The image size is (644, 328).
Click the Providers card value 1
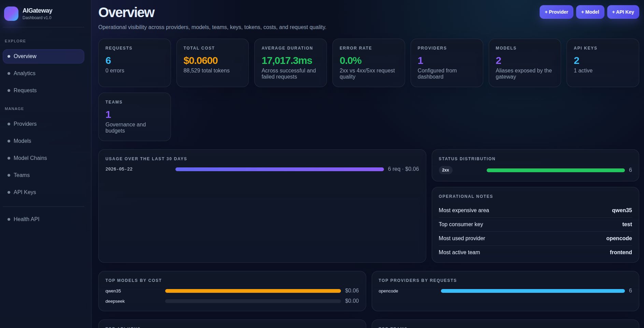coord(420,60)
